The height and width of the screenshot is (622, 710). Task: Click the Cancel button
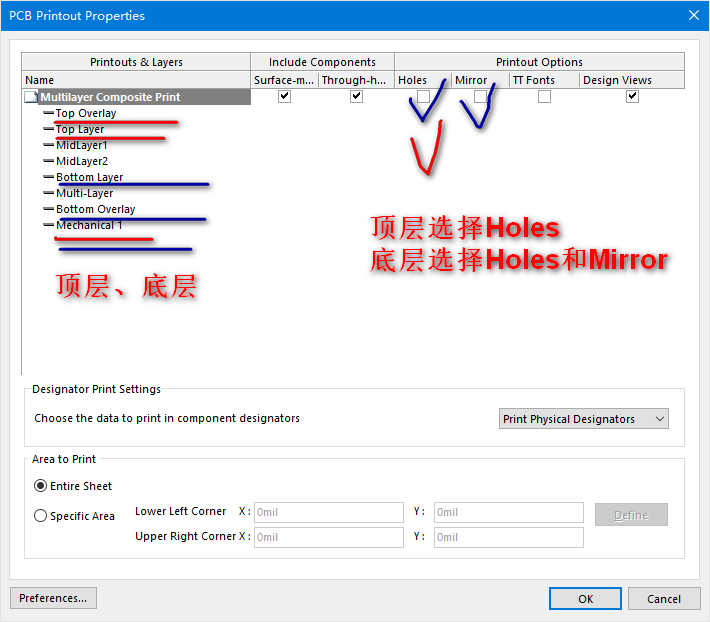(x=663, y=598)
